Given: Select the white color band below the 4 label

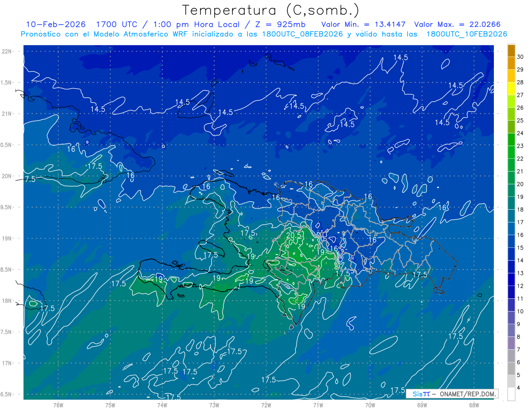Looking at the screenshot, I should (511, 394).
